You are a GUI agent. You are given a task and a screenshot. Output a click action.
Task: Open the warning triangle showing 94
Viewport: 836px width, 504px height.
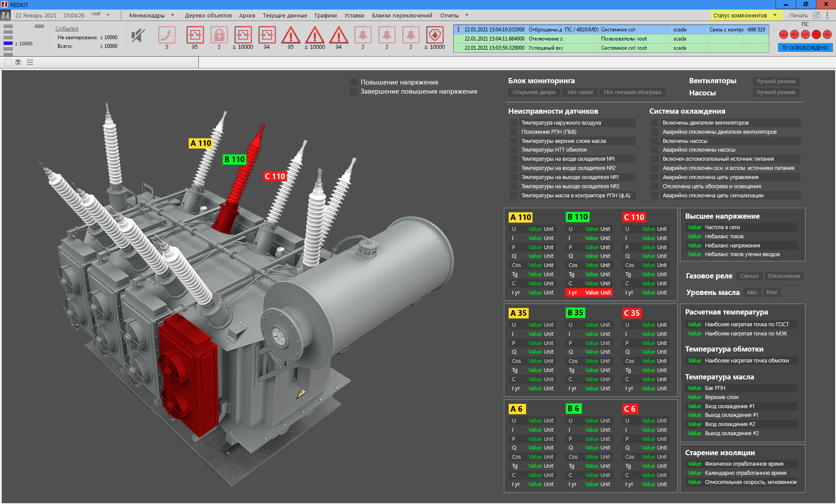click(x=339, y=35)
